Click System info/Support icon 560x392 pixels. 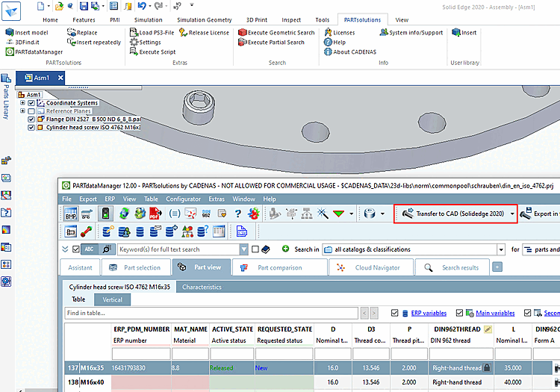tap(383, 33)
